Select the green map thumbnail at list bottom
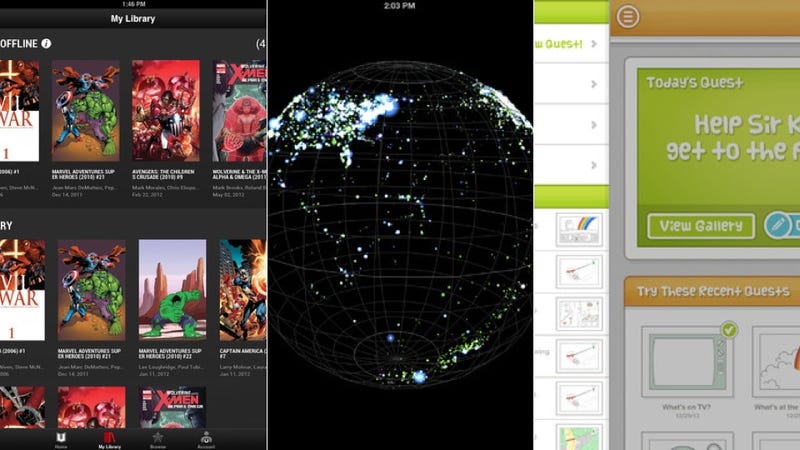 click(x=579, y=438)
